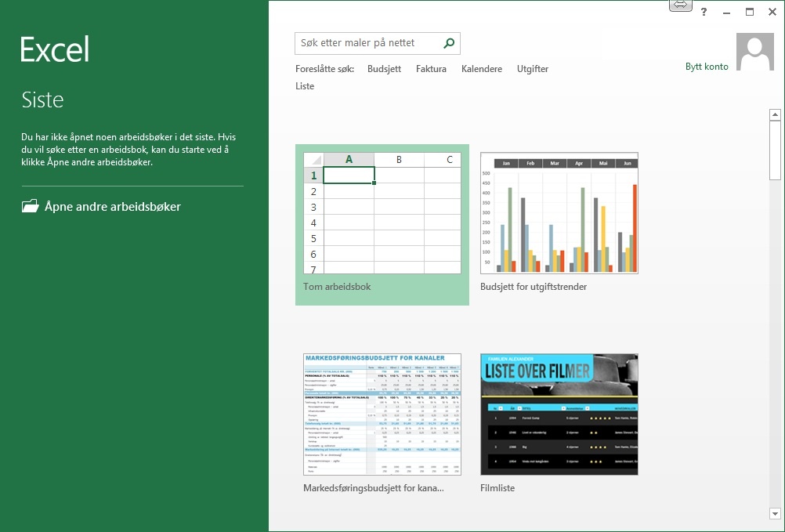Image resolution: width=785 pixels, height=532 pixels.
Task: Open the Budsjett for utgiftstrender template
Action: coord(559,214)
